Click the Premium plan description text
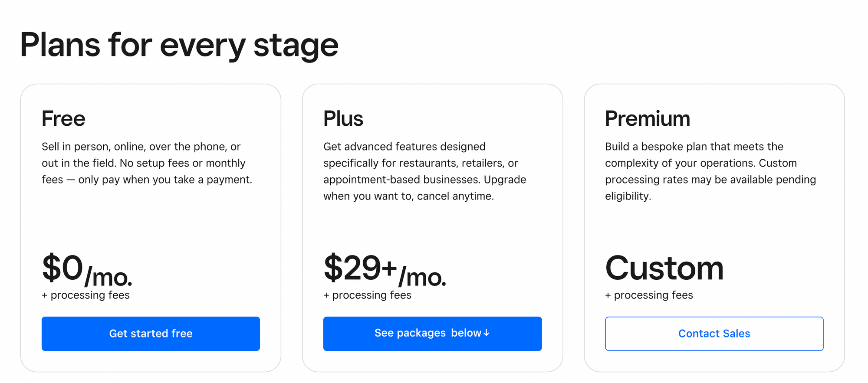The height and width of the screenshot is (383, 868). [x=710, y=171]
